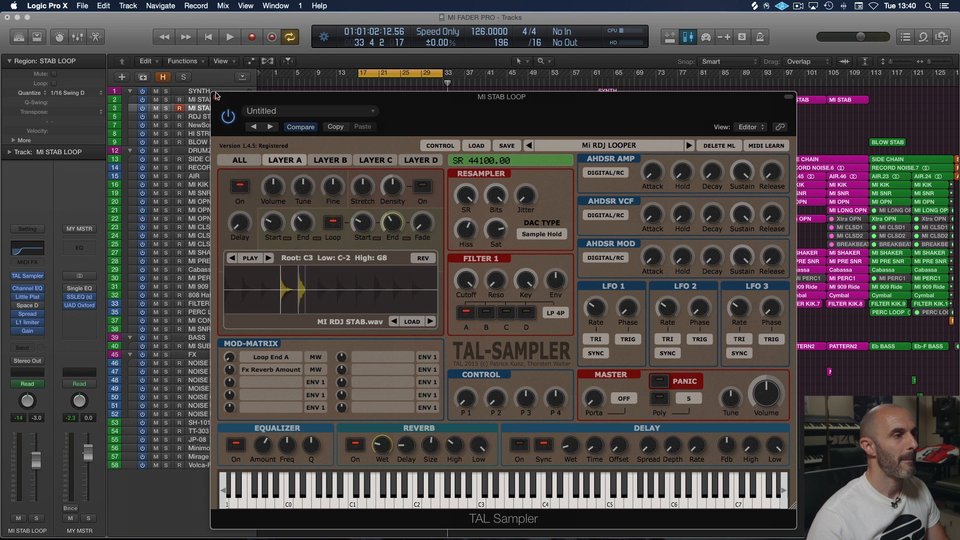Viewport: 960px width, 540px height.
Task: Toggle the layer On switch
Action: (x=239, y=186)
